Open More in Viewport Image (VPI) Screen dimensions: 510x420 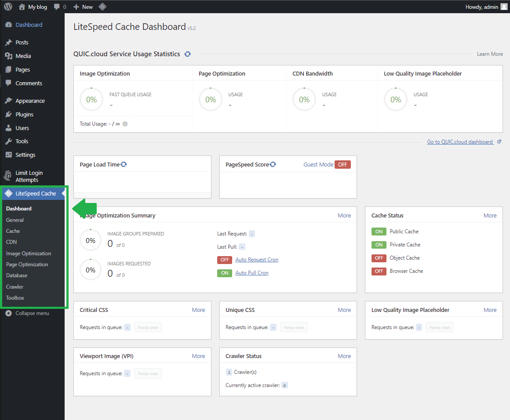pyautogui.click(x=198, y=356)
